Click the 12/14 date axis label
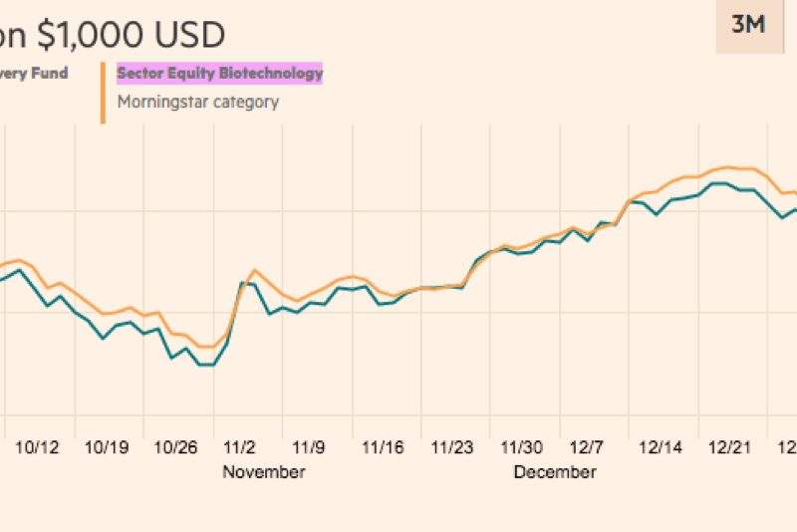 point(661,447)
